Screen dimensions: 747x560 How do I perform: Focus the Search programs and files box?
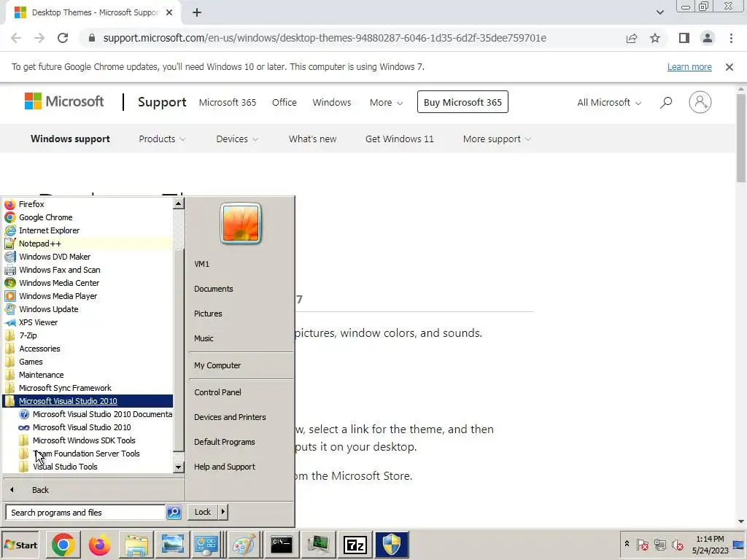pos(85,513)
